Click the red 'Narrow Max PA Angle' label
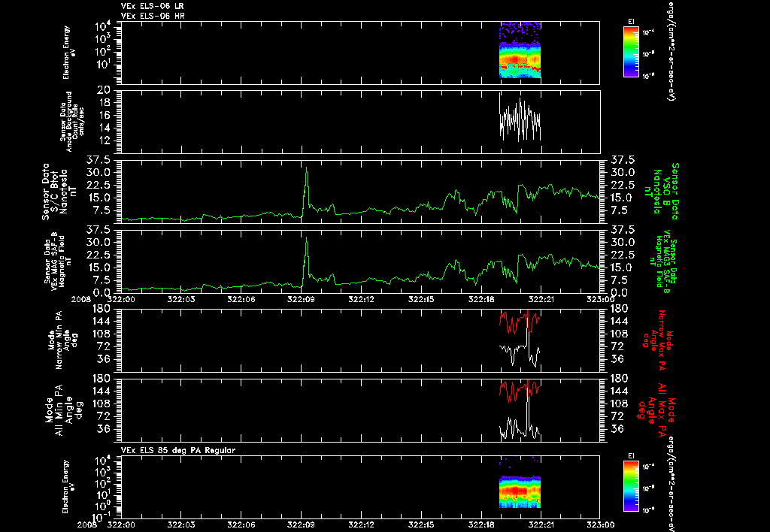770x532 pixels. click(658, 340)
